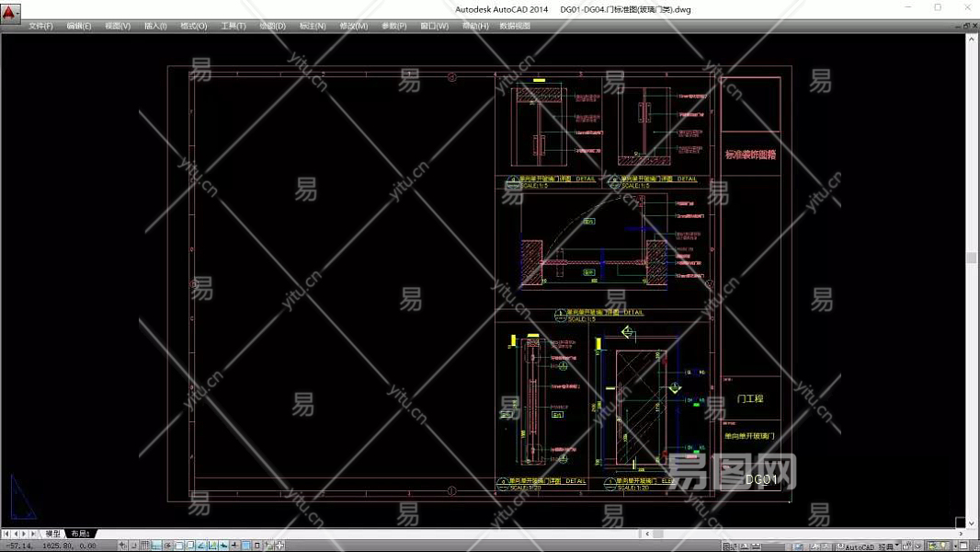Jump to last layout tab arrow
This screenshot has height=552, width=980.
pos(33,534)
